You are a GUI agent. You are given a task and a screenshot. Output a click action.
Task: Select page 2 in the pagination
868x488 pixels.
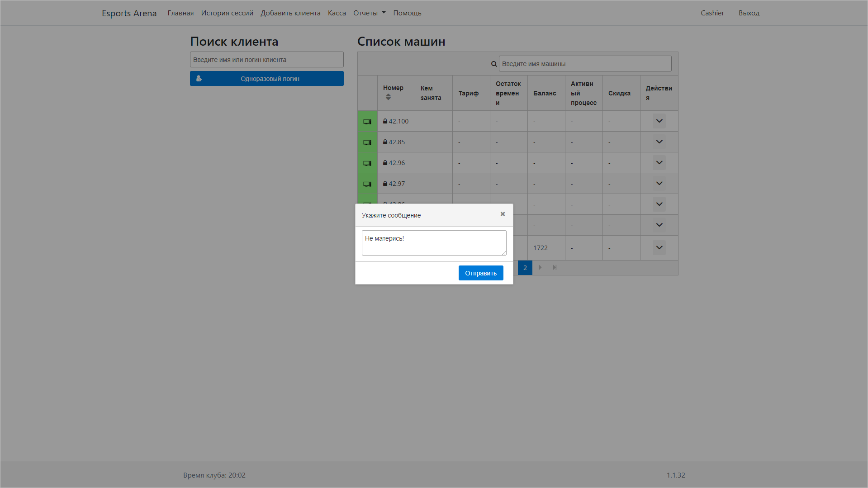pos(525,268)
